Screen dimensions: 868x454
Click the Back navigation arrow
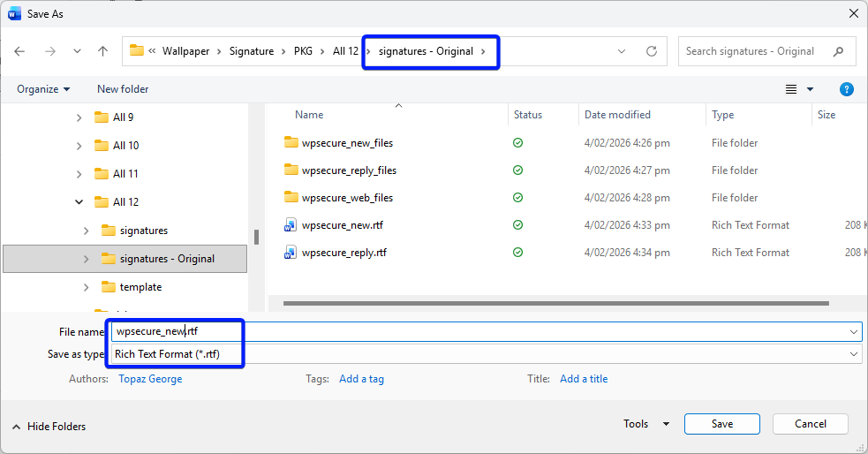19,51
